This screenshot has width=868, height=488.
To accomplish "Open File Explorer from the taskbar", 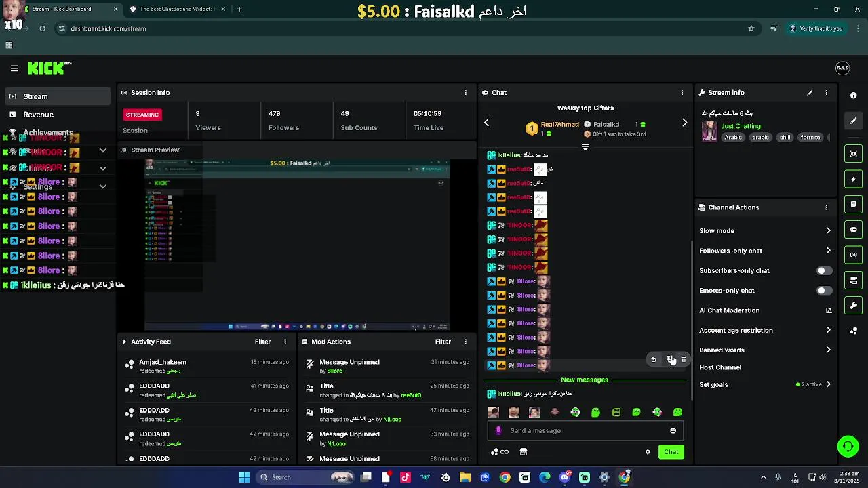I will 465,477.
